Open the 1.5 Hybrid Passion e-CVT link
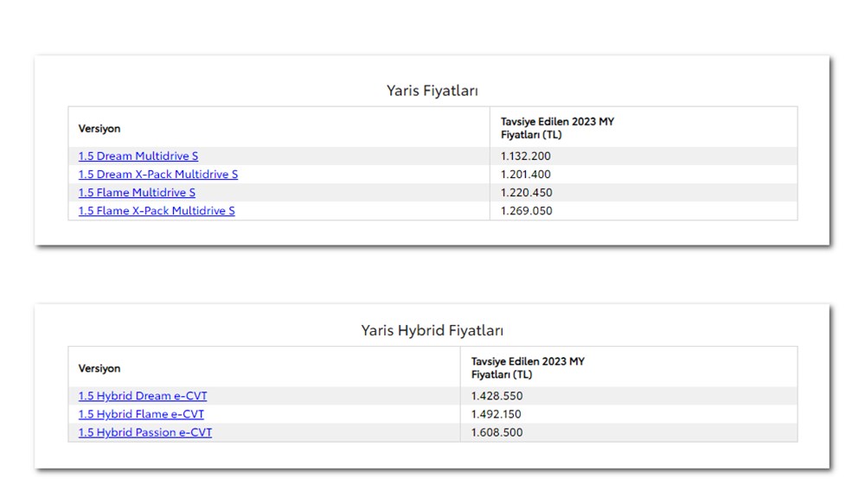This screenshot has width=865, height=504. tap(144, 432)
